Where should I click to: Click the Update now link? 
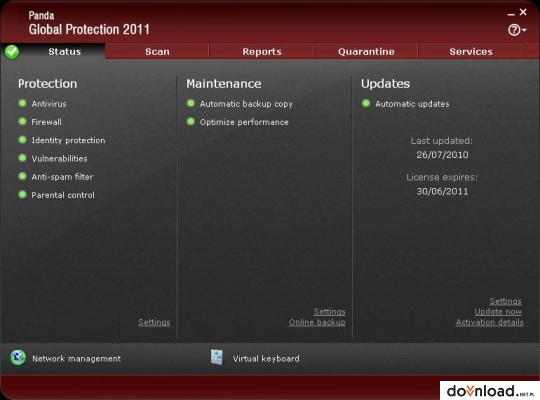[498, 312]
